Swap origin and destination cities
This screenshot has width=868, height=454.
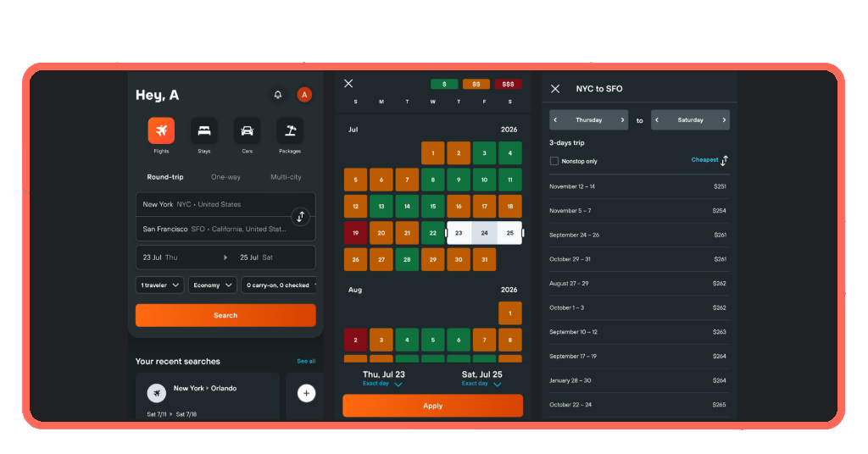click(x=301, y=216)
